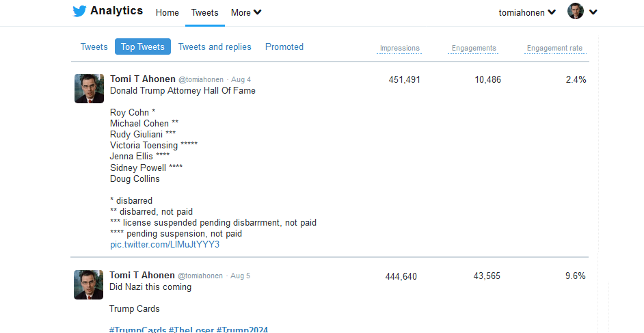This screenshot has height=333, width=644.
Task: Click the 'Did Nazi this coming' text
Action: (150, 287)
